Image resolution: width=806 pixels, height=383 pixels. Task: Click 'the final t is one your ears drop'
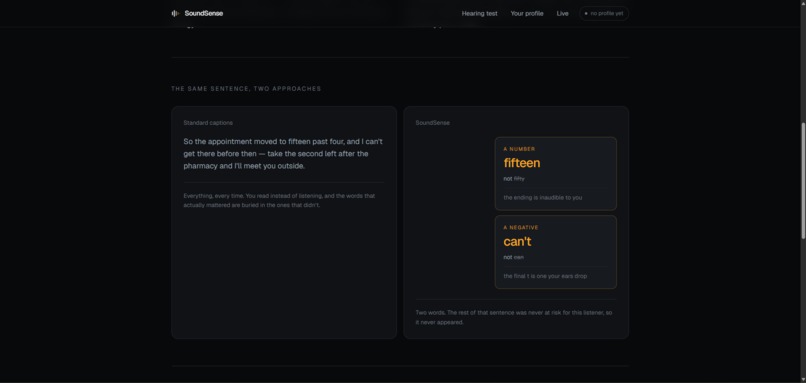545,276
